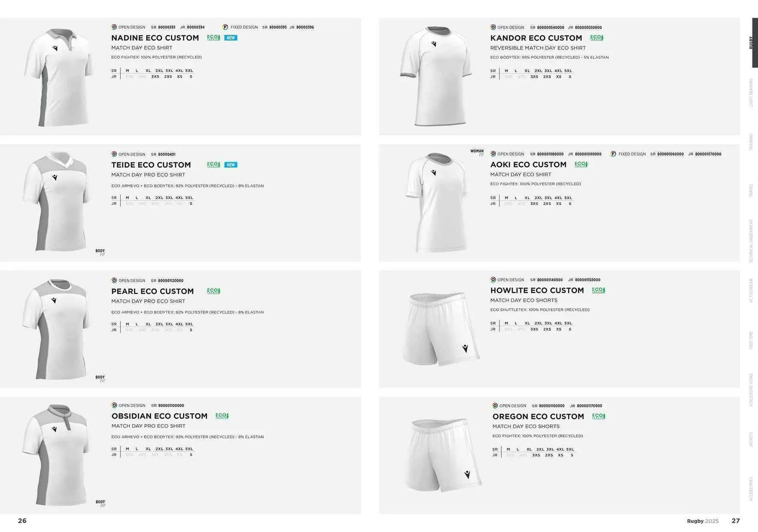The height and width of the screenshot is (532, 758).
Task: Select the Pearl Eco Custom product title
Action: (152, 291)
